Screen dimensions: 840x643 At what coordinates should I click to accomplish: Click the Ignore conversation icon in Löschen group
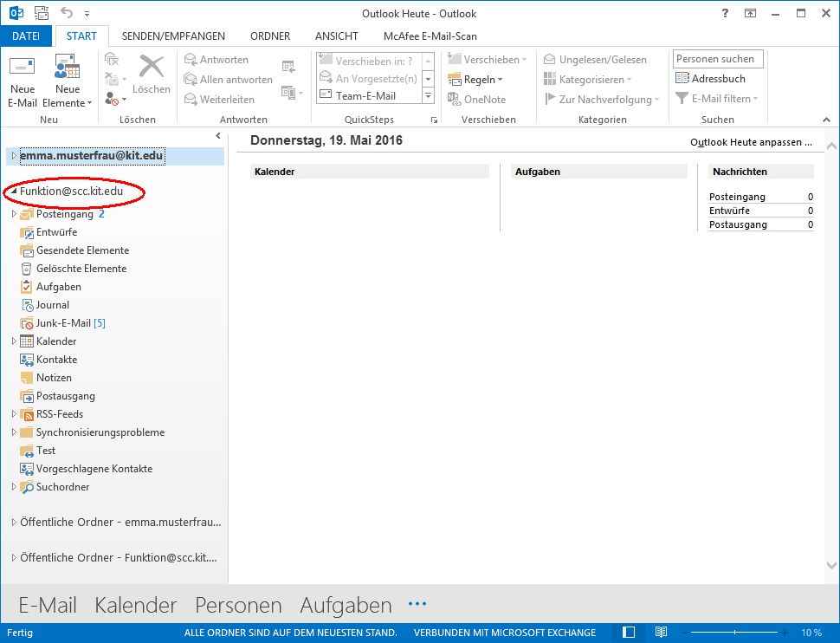(112, 59)
